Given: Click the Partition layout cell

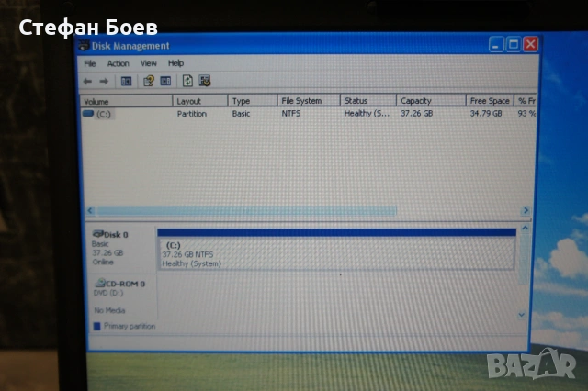Looking at the screenshot, I should [x=192, y=114].
